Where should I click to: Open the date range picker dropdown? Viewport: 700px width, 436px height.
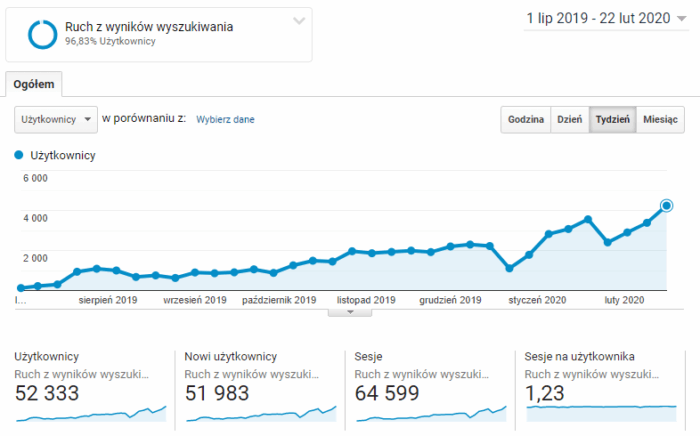pos(682,18)
